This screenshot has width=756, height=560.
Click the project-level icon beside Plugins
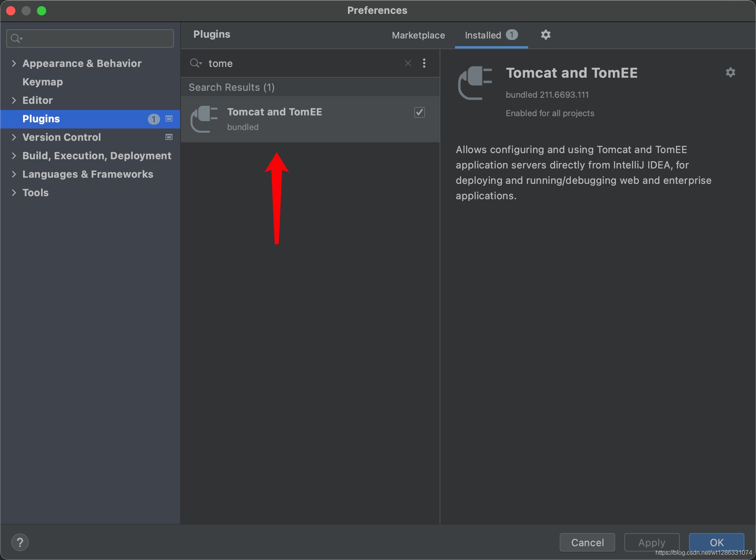pos(169,119)
